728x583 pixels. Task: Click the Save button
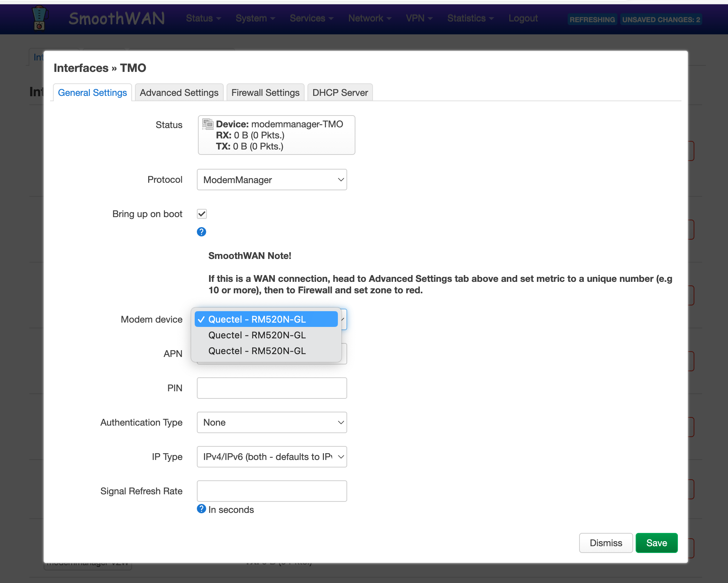click(656, 543)
